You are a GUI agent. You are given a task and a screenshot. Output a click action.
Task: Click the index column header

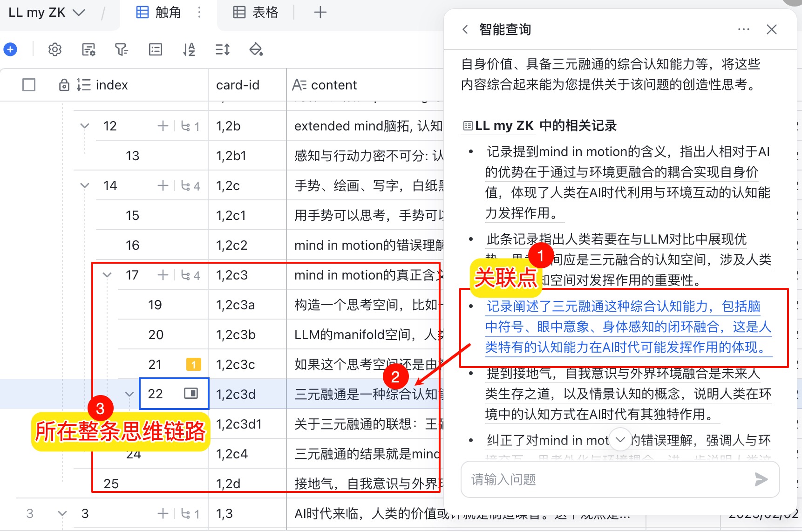click(x=112, y=85)
